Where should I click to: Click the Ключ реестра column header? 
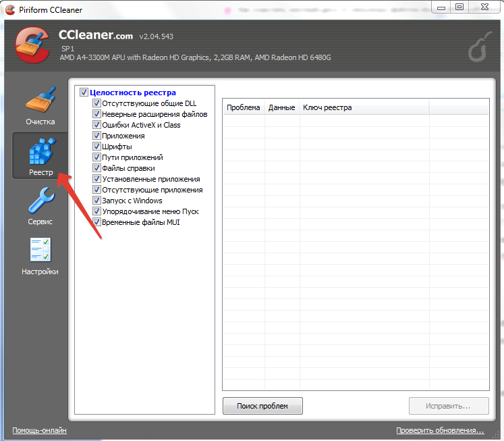coord(327,107)
